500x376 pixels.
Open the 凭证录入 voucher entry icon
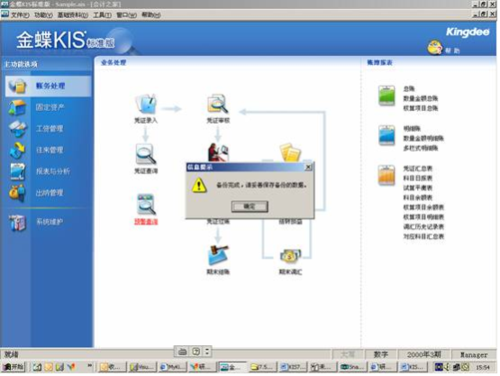coord(146,104)
